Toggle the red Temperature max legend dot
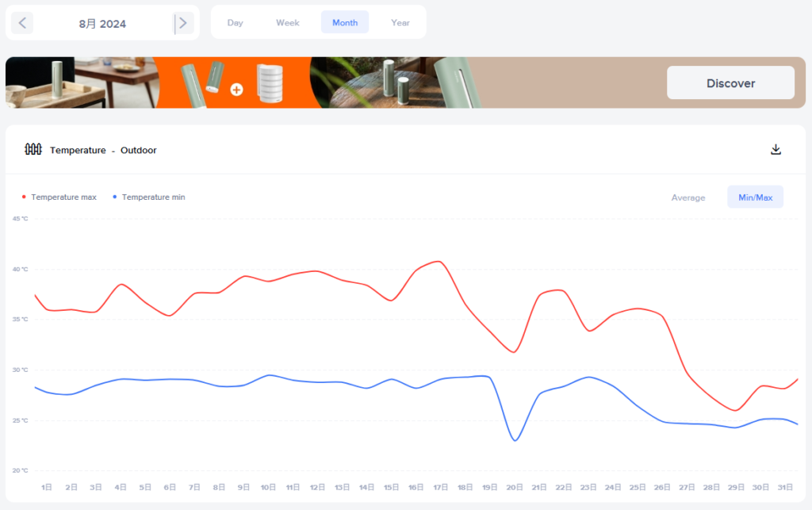 pyautogui.click(x=24, y=197)
